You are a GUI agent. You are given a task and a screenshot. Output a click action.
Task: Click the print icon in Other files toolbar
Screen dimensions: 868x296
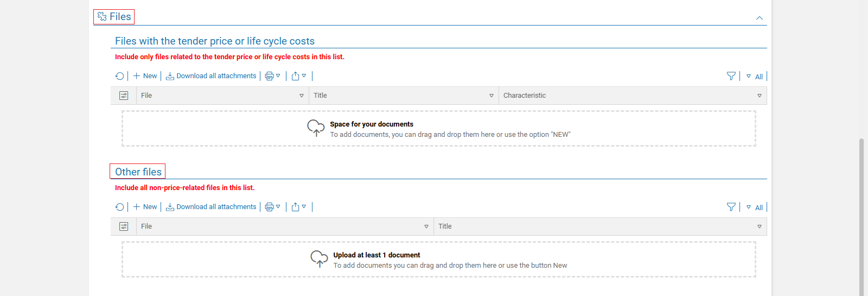269,207
